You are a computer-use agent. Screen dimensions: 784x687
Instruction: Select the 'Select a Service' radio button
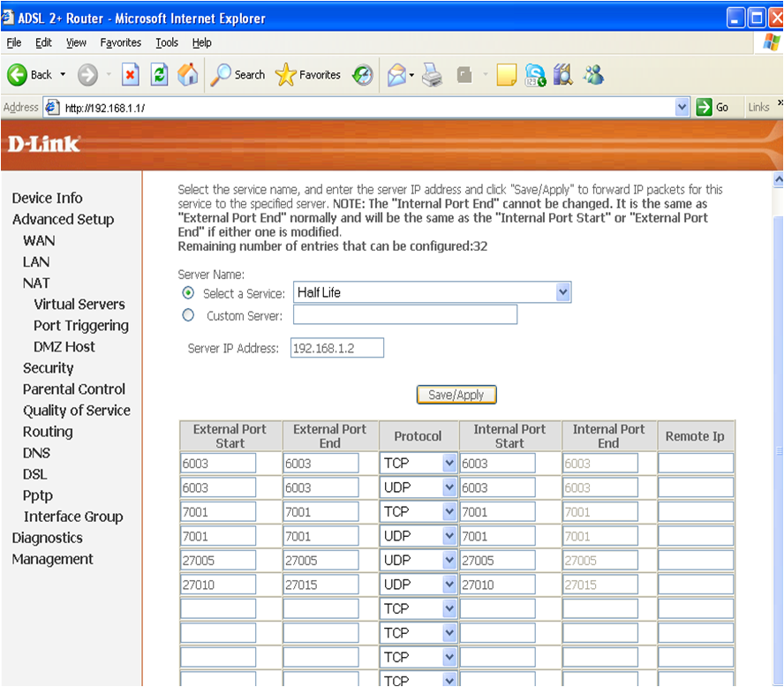[187, 293]
